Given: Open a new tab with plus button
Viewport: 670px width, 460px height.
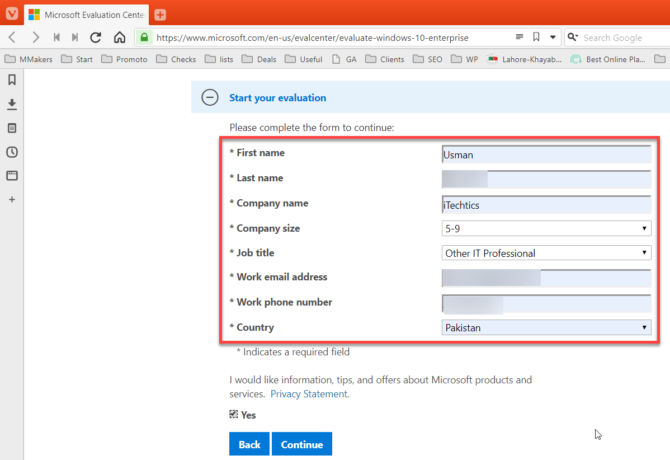Looking at the screenshot, I should (x=160, y=15).
